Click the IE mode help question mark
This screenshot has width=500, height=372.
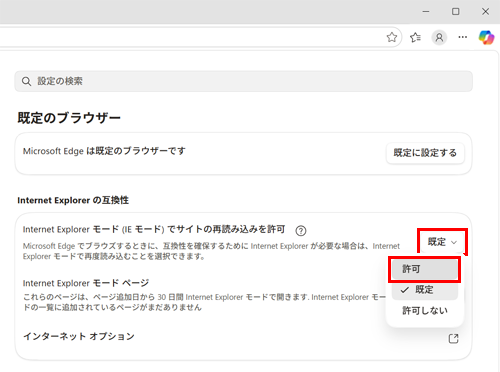tap(301, 230)
